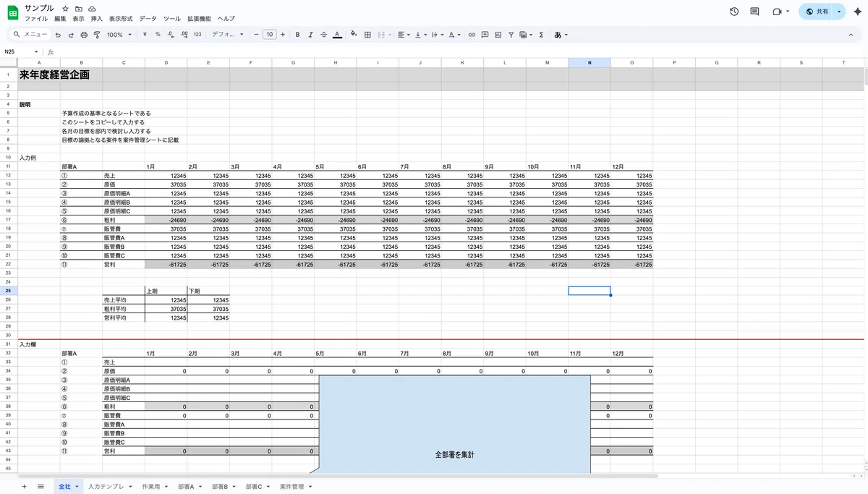Open the text color picker
Viewport: 868px width, 494px height.
coord(337,34)
